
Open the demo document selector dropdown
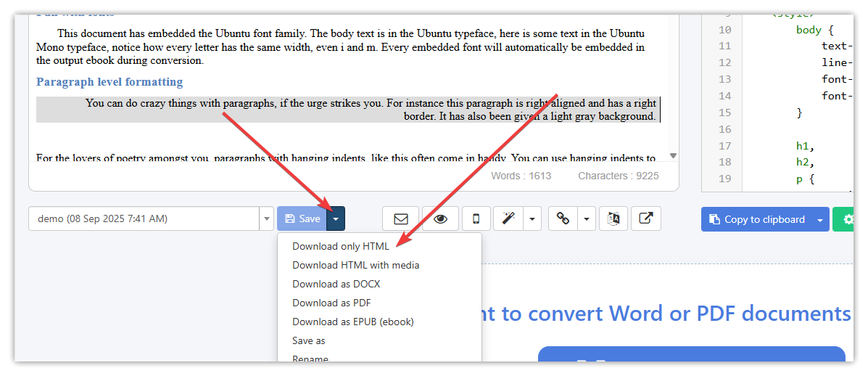pos(265,218)
